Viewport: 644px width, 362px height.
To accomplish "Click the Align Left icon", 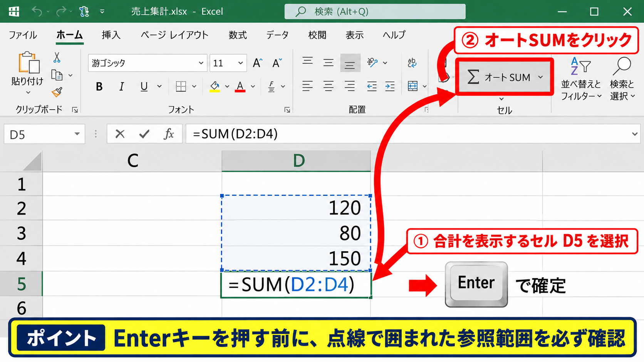I will (307, 86).
